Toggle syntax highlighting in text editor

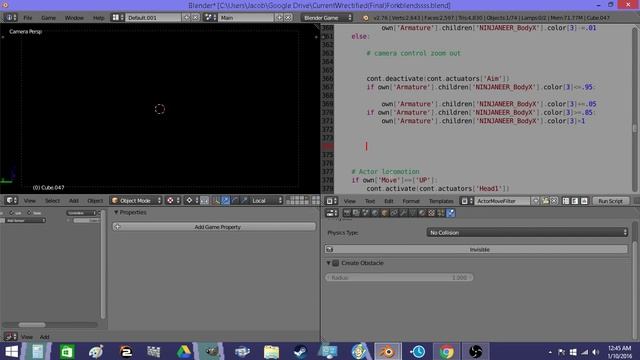(584, 201)
